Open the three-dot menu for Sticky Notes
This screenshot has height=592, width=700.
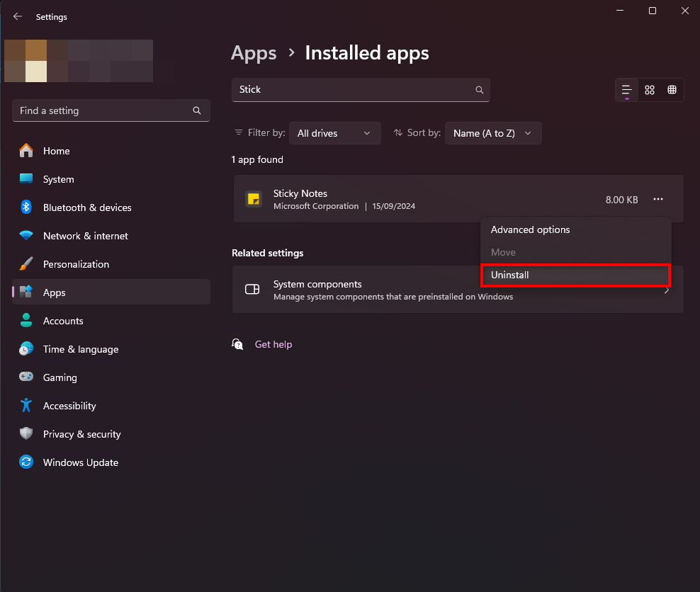[x=657, y=199]
